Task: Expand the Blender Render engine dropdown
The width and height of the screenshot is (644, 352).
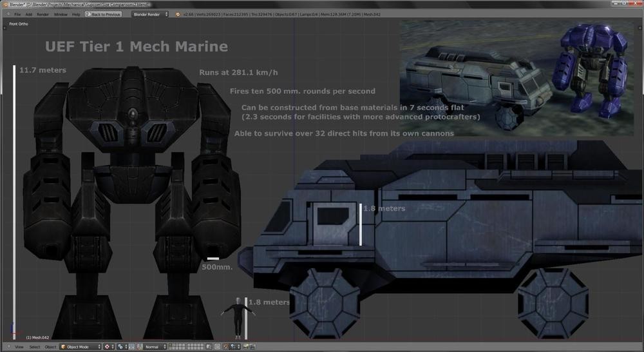Action: (x=150, y=14)
